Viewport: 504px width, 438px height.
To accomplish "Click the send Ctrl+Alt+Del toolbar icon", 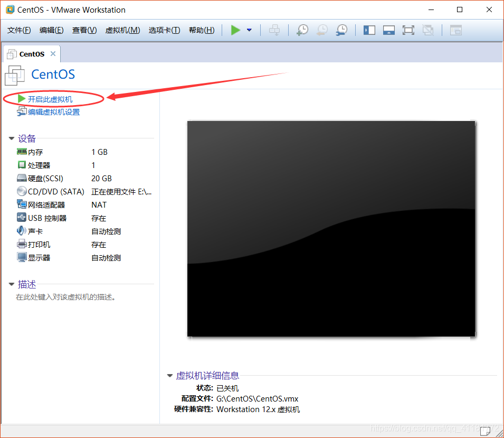I will [x=274, y=30].
